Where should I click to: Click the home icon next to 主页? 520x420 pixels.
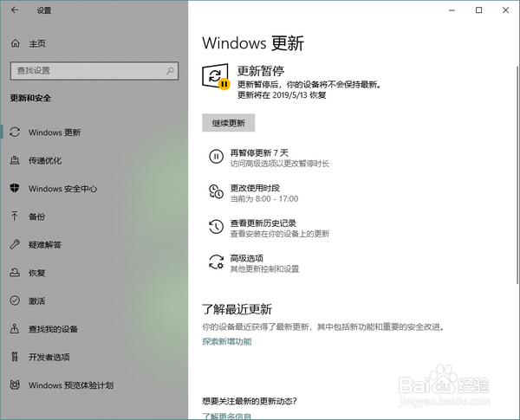[15, 43]
